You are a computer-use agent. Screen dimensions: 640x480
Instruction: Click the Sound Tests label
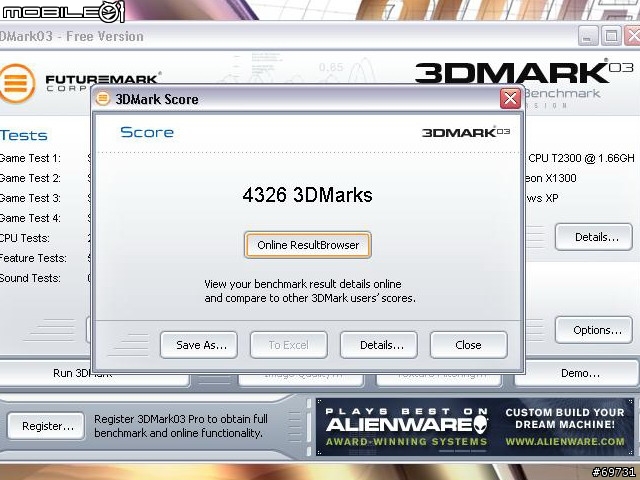[30, 278]
